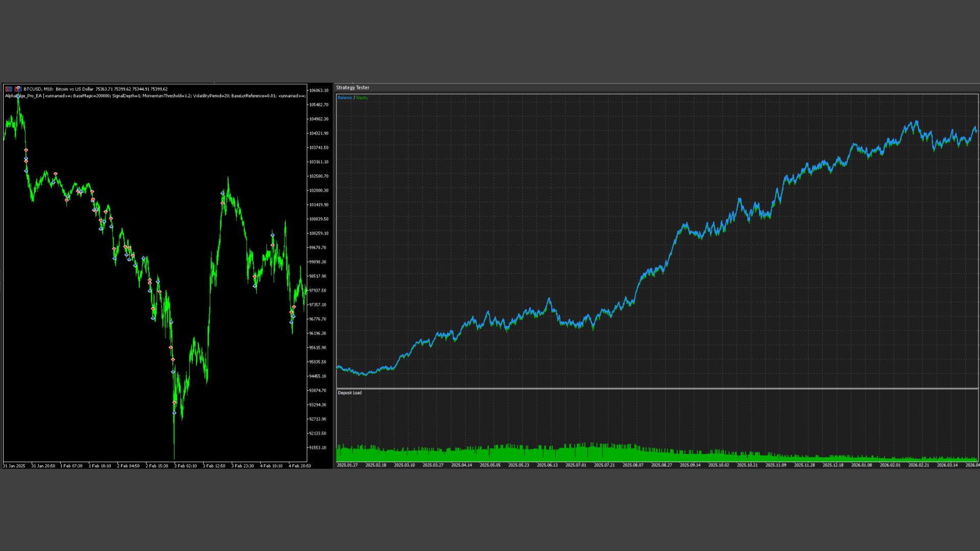Screen dimensions: 980x551
Task: Click the 31 Jan 2025 time axis label
Action: click(14, 466)
